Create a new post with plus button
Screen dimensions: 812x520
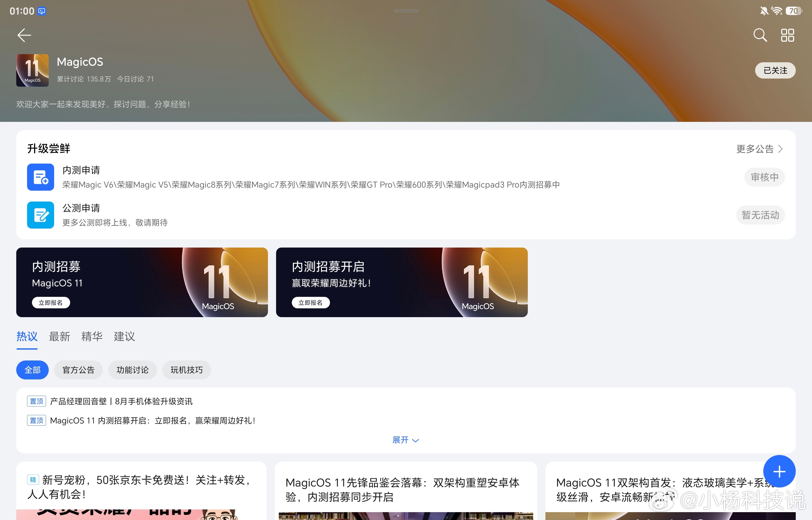[779, 471]
